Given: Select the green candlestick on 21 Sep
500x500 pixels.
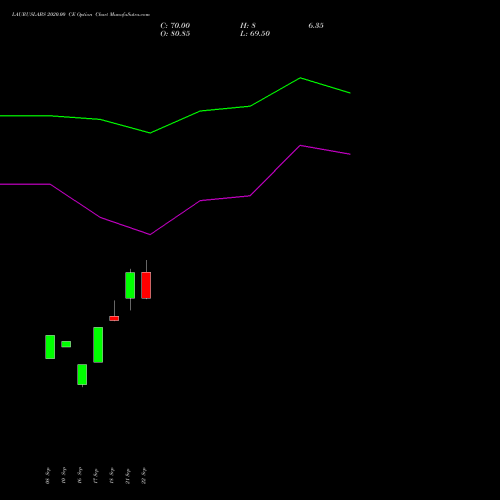Looking at the screenshot, I should click(x=130, y=285).
